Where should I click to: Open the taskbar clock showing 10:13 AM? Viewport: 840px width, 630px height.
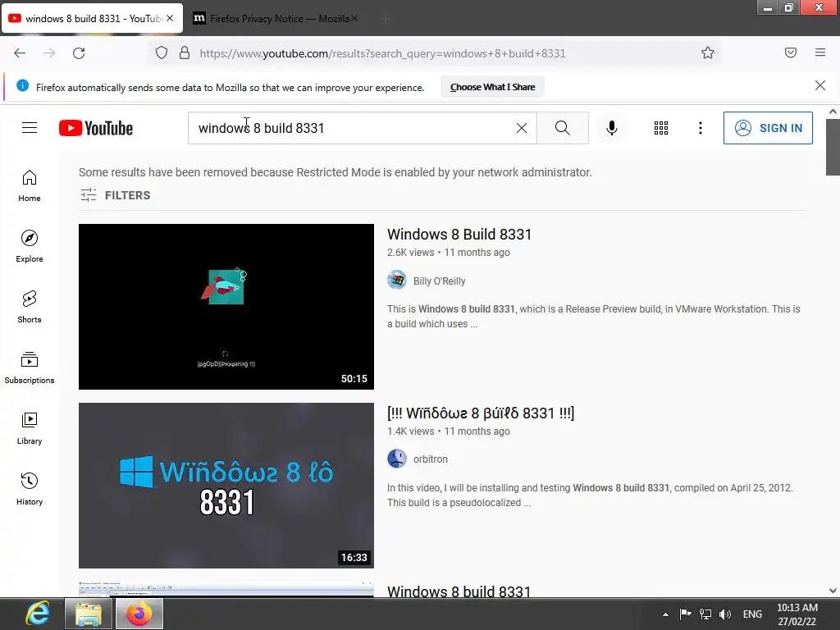click(797, 614)
